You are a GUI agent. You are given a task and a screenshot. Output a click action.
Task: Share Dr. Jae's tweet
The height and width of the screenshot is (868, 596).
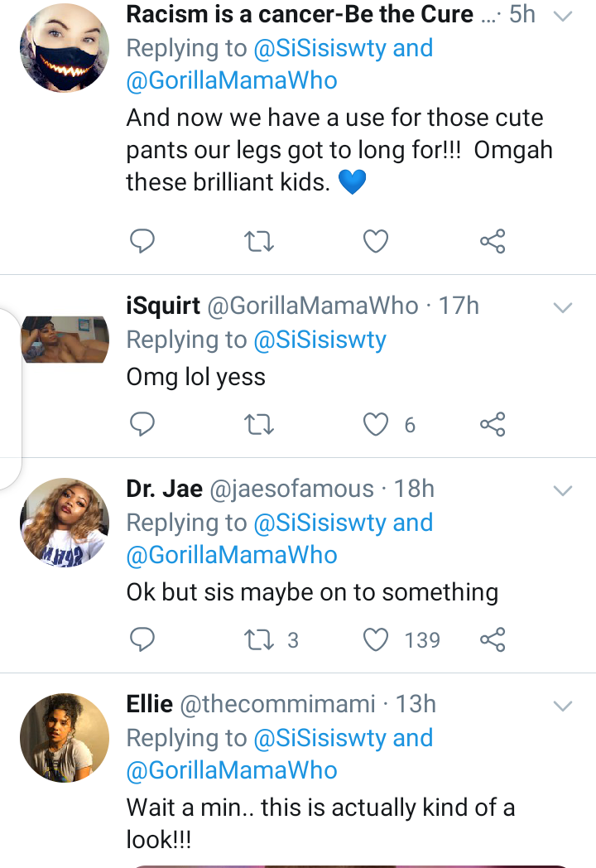493,639
